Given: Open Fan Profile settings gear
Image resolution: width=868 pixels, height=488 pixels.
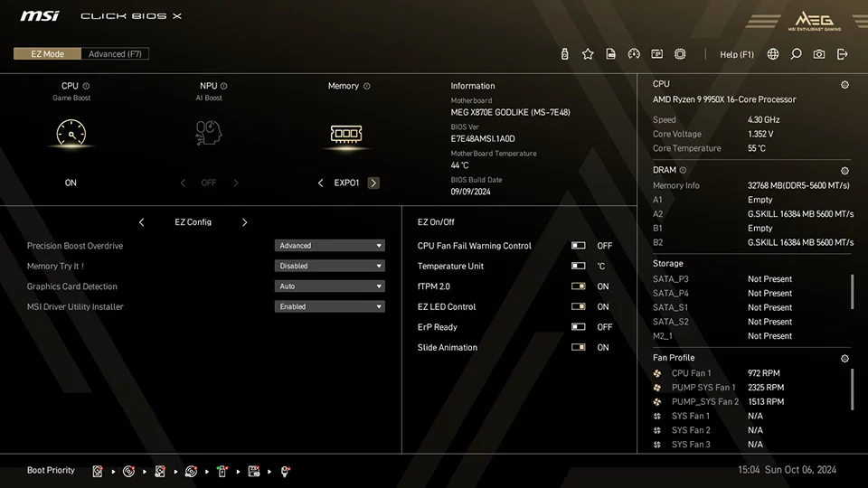Looking at the screenshot, I should pos(844,359).
